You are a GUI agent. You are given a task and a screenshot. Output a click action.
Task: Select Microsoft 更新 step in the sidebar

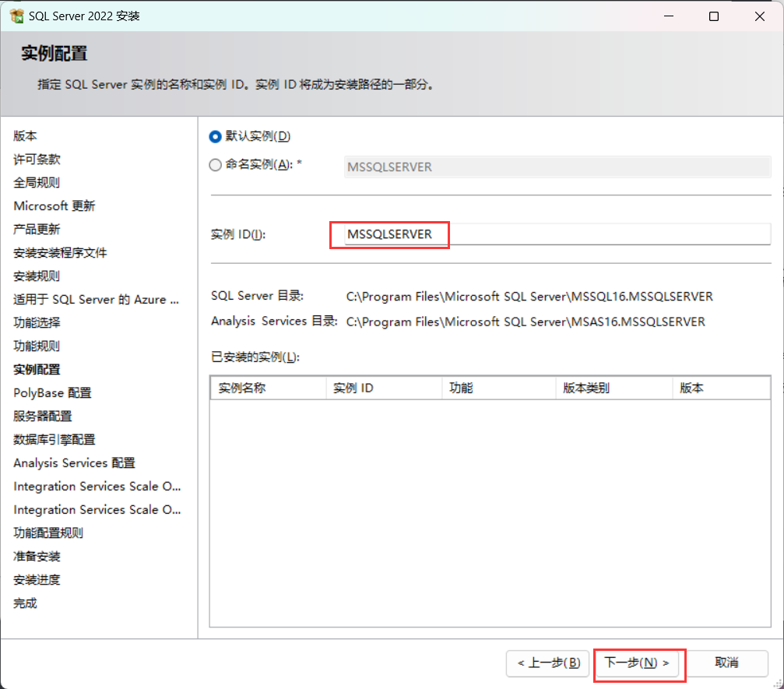tap(54, 206)
